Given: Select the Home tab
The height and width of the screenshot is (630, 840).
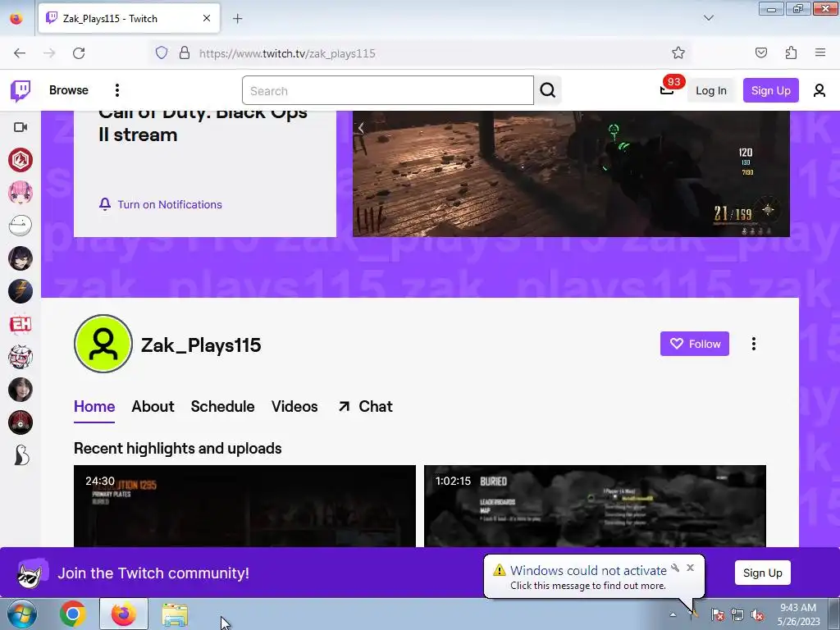Looking at the screenshot, I should point(94,407).
